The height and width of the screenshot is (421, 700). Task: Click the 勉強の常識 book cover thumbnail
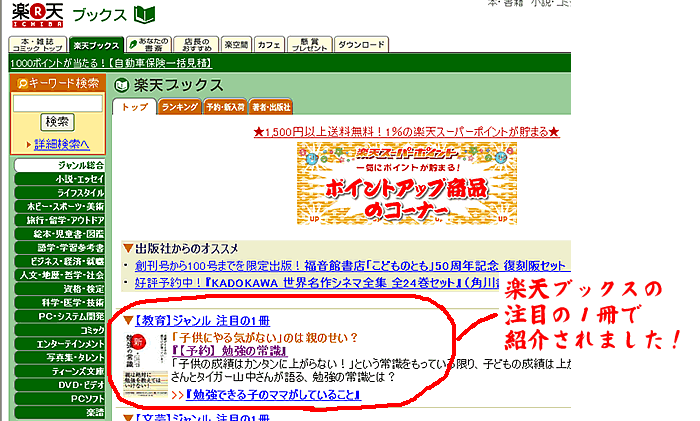(146, 365)
